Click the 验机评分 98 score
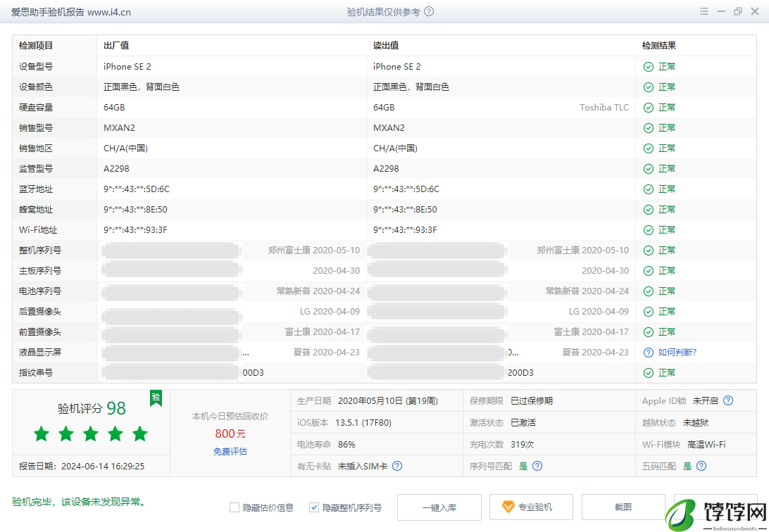 coord(92,408)
